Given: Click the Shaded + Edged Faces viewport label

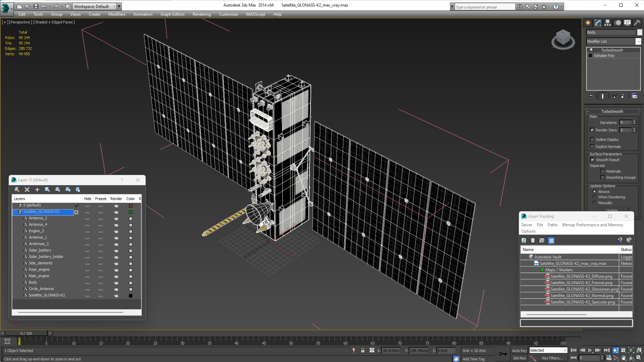Looking at the screenshot, I should pos(54,22).
